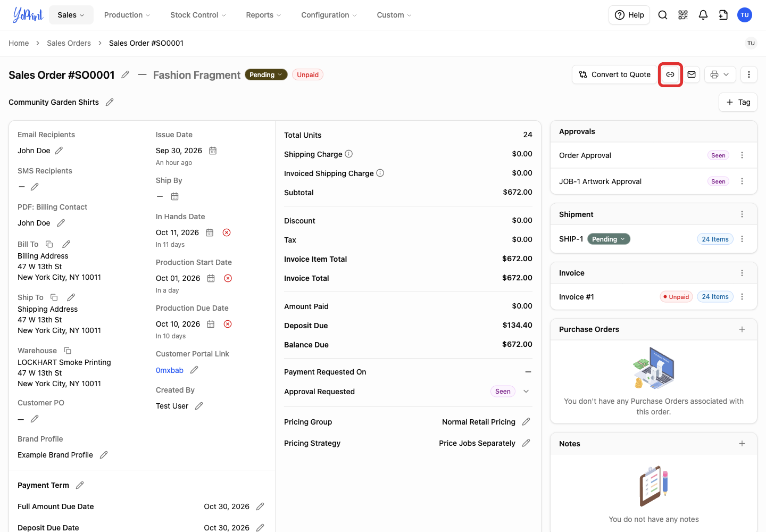This screenshot has width=766, height=532.
Task: Add a new note
Action: coord(742,444)
